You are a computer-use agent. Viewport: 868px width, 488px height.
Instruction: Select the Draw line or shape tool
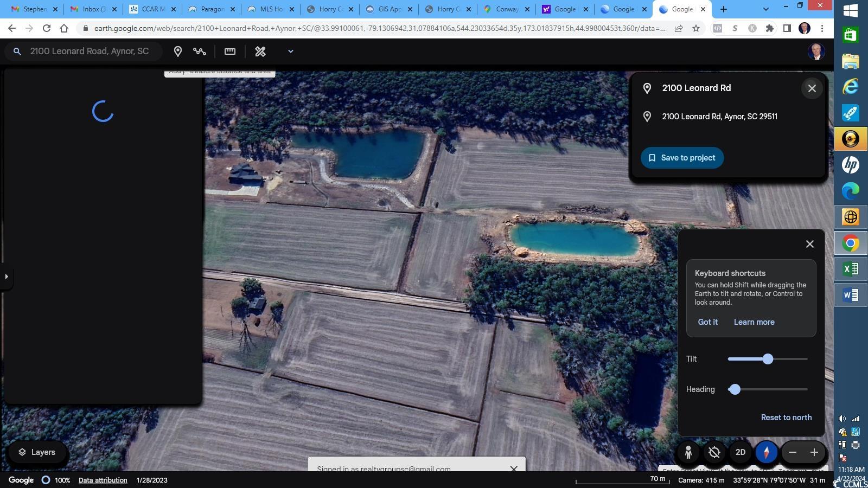(x=200, y=52)
